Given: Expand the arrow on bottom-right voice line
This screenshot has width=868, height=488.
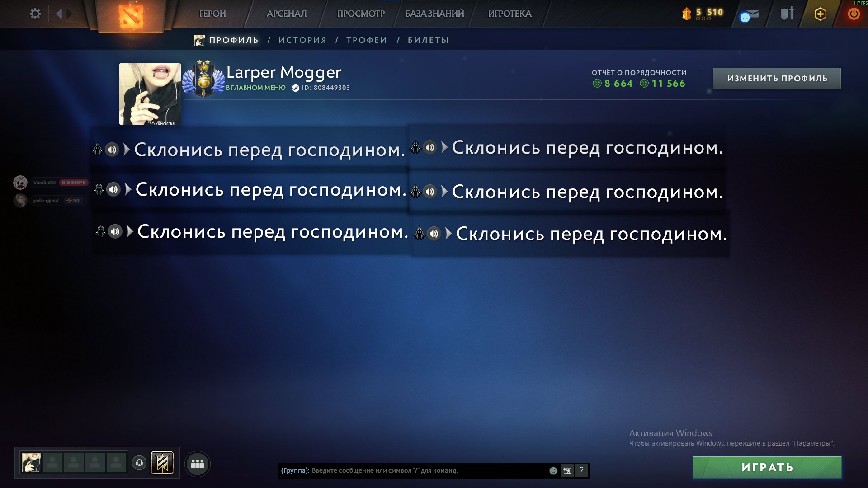Looking at the screenshot, I should (x=448, y=234).
